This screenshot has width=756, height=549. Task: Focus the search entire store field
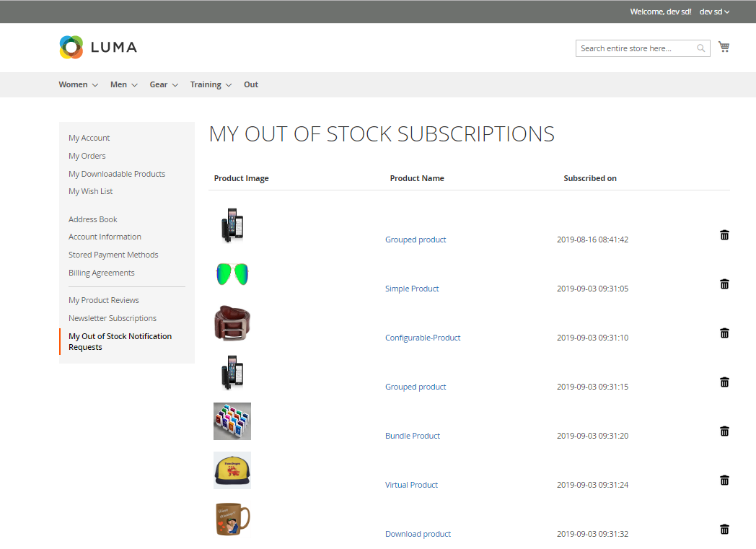(635, 48)
